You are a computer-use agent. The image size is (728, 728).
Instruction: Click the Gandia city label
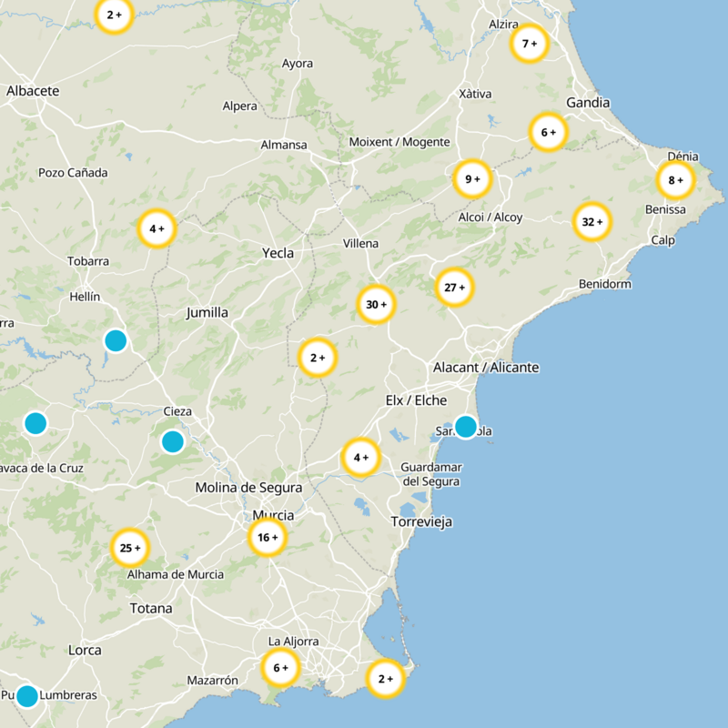pyautogui.click(x=588, y=103)
